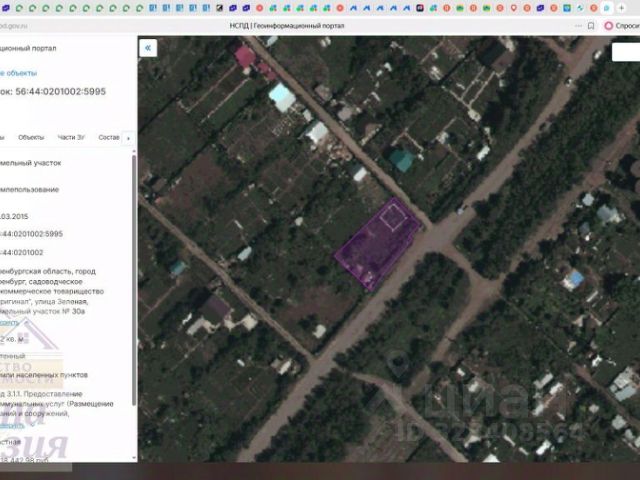Click the date value ending 03.2015

(x=14, y=217)
